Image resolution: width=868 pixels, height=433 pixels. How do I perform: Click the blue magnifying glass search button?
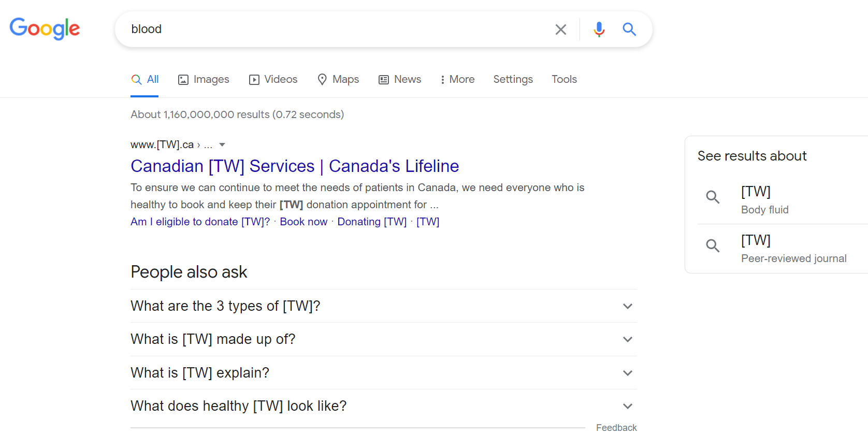[x=629, y=29]
